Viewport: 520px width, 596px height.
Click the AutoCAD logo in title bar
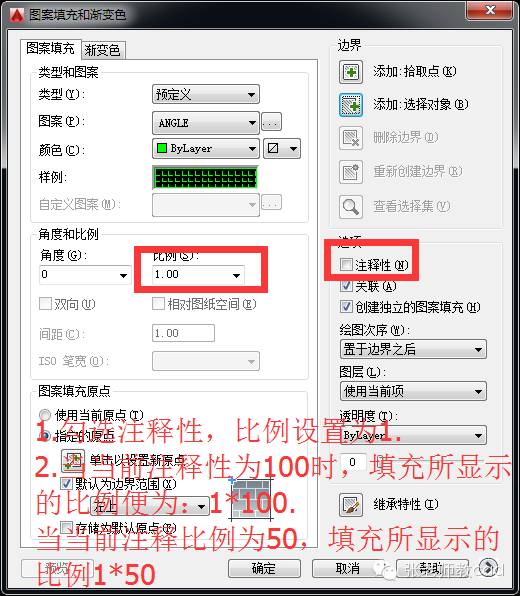[x=17, y=15]
